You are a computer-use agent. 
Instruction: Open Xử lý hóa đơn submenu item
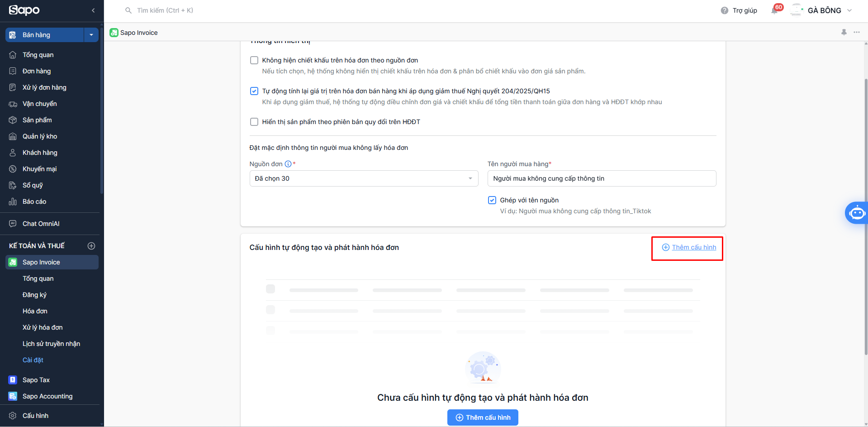[43, 327]
